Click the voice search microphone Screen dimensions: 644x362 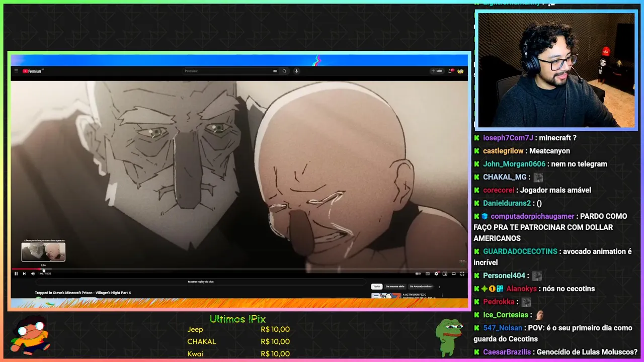pos(296,71)
